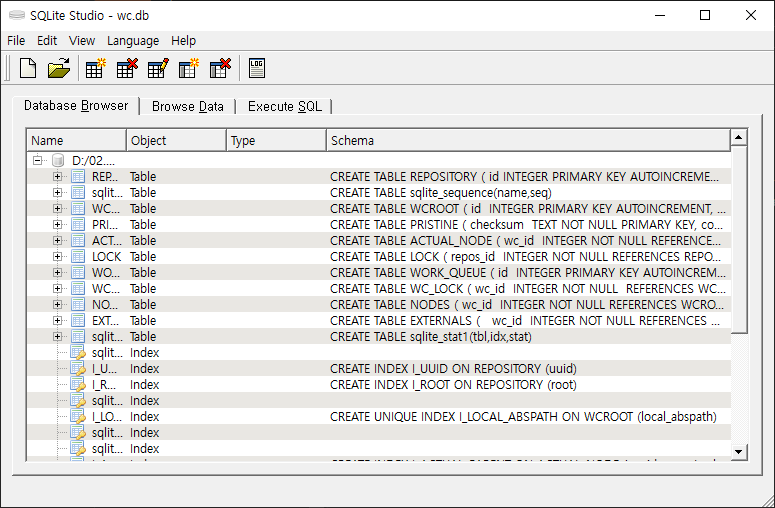
Task: Click the scrollbar down arrow
Action: pyautogui.click(x=738, y=452)
